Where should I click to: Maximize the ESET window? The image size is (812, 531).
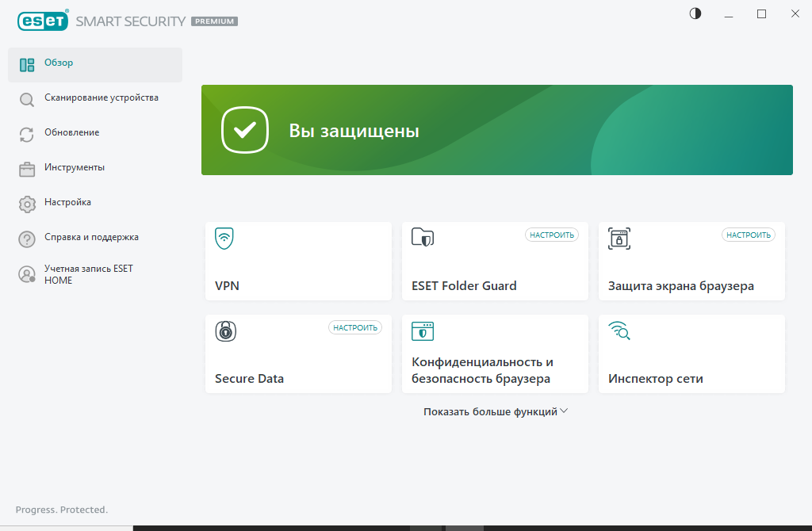coord(762,14)
